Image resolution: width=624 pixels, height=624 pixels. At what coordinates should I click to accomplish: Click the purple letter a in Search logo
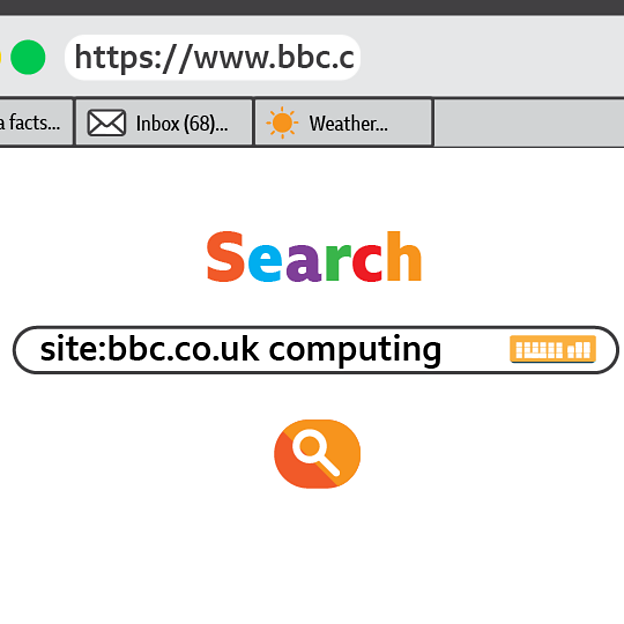click(x=303, y=263)
